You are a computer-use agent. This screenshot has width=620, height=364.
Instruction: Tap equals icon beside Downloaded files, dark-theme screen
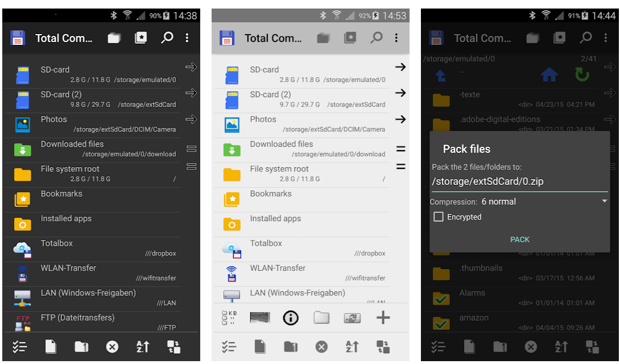191,148
